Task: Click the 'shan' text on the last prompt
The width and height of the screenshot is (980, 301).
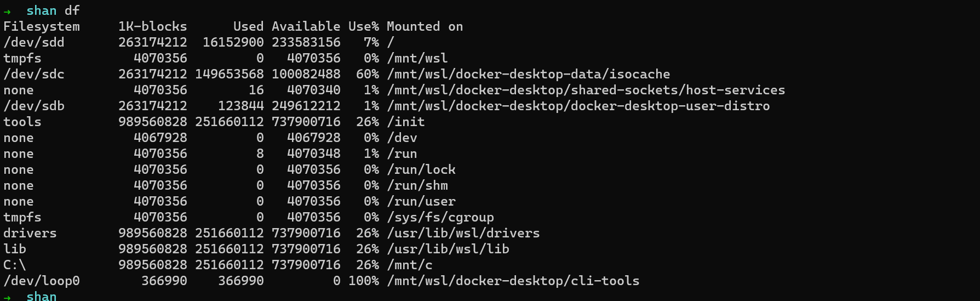Action: coord(42,297)
